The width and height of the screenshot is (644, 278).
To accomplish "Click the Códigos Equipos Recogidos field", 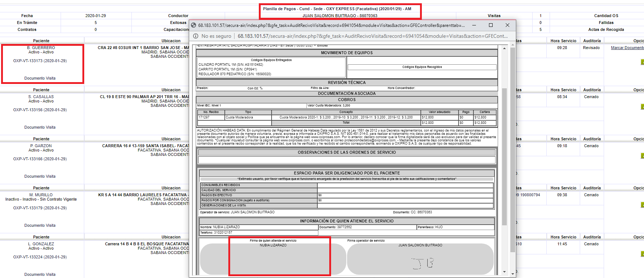I will click(422, 67).
